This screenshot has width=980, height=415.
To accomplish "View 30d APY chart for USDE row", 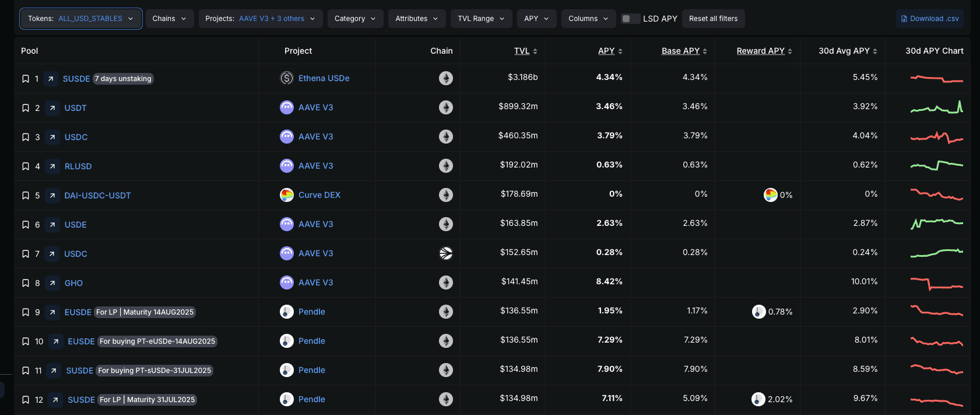I will point(937,224).
